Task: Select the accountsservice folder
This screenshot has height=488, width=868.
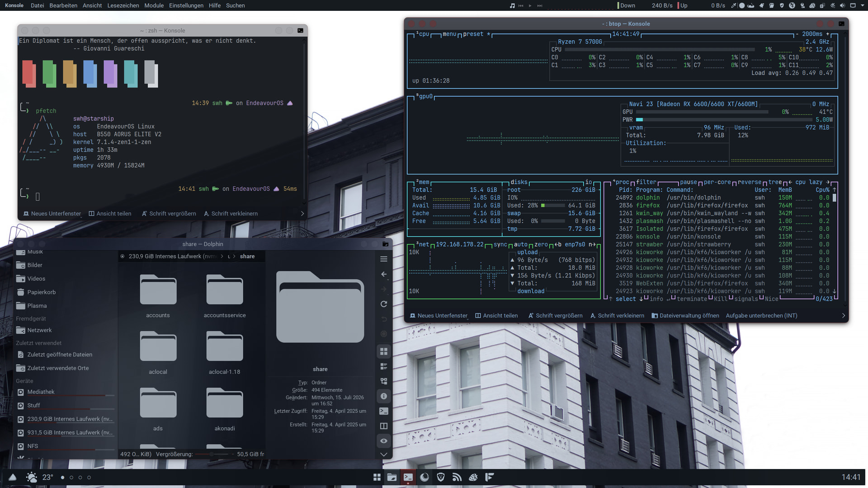Action: coord(225,296)
